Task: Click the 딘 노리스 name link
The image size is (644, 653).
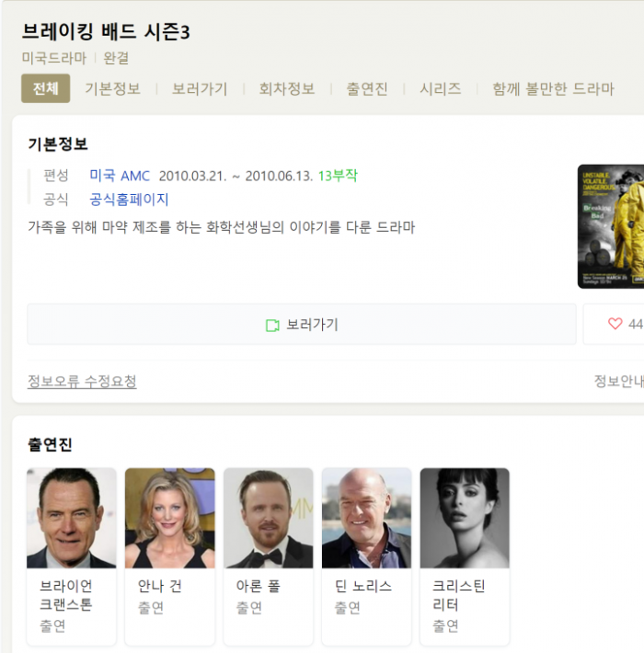Action: (x=363, y=586)
